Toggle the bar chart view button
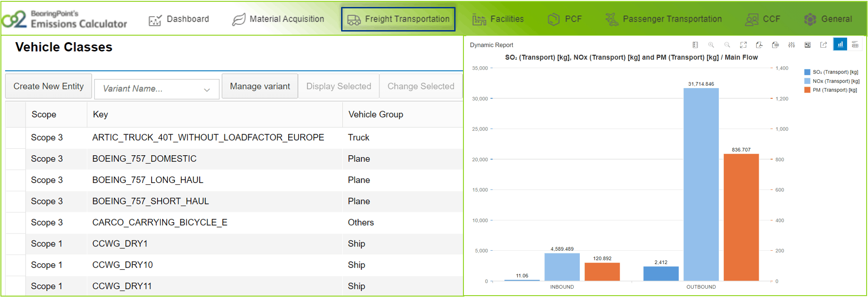Image resolution: width=868 pixels, height=297 pixels. (x=840, y=44)
